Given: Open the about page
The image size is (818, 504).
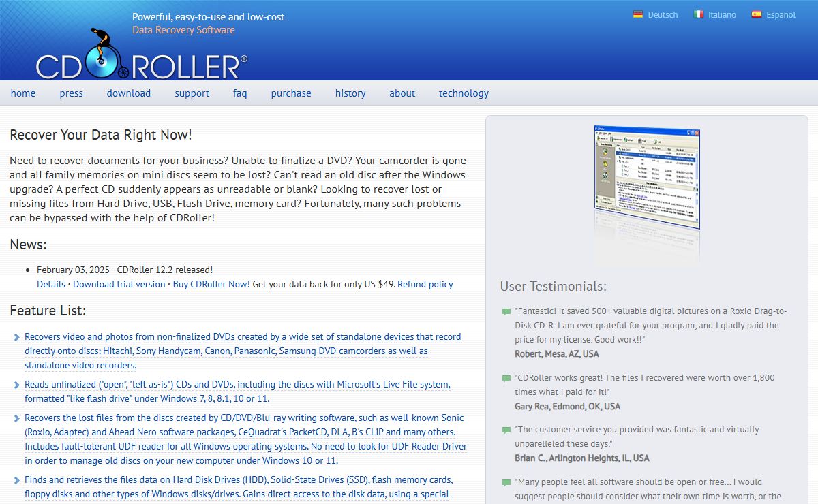Looking at the screenshot, I should coord(402,93).
